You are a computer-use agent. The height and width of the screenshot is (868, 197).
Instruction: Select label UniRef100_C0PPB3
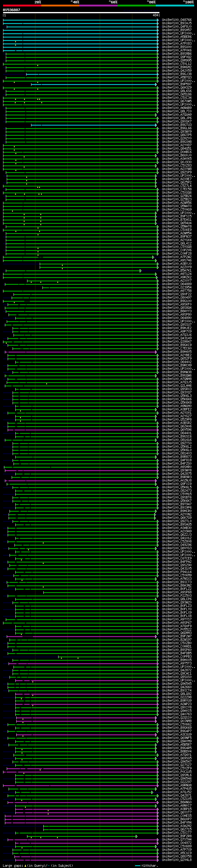click(x=177, y=657)
